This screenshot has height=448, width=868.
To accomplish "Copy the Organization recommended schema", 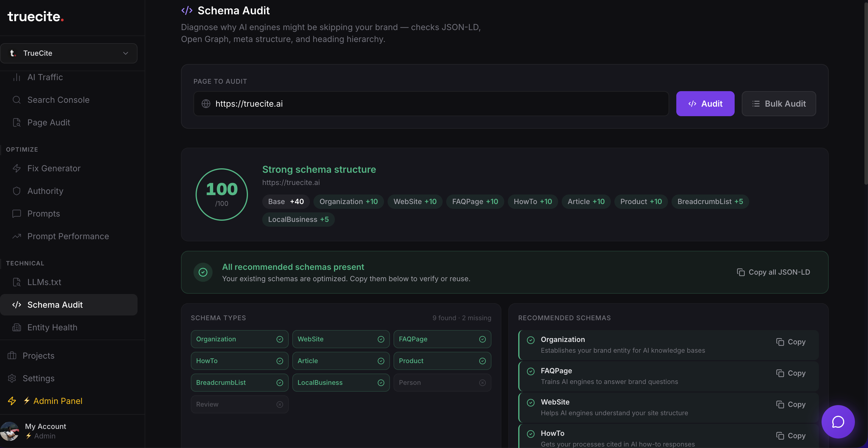I will coord(791,342).
